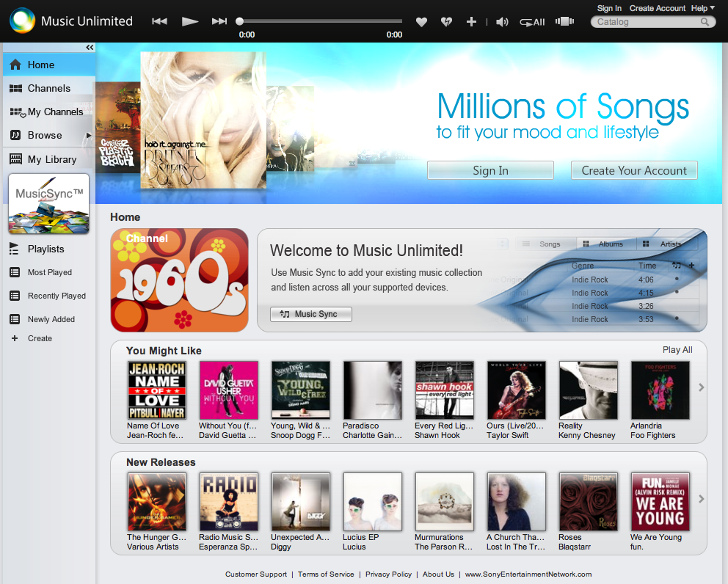Viewport: 728px width, 584px height.
Task: Open the Recently Played playlist
Action: point(57,296)
